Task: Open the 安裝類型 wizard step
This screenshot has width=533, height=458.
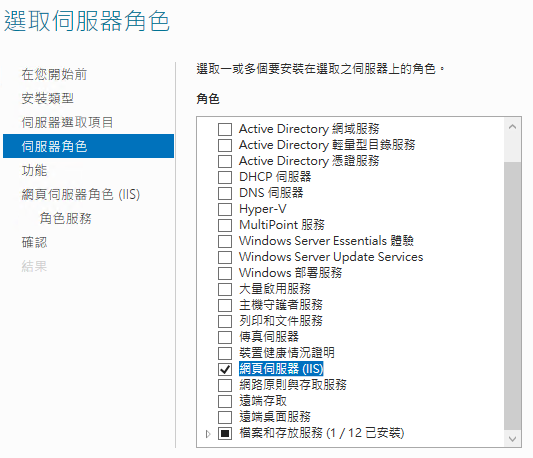Action: click(48, 99)
